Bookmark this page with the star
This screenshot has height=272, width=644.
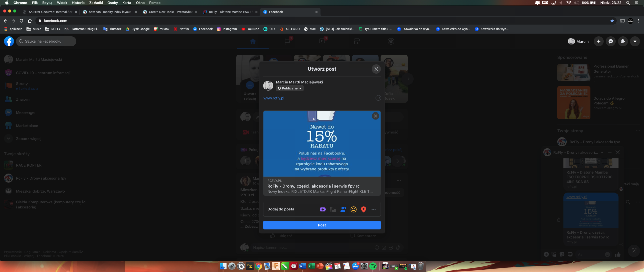pyautogui.click(x=612, y=21)
